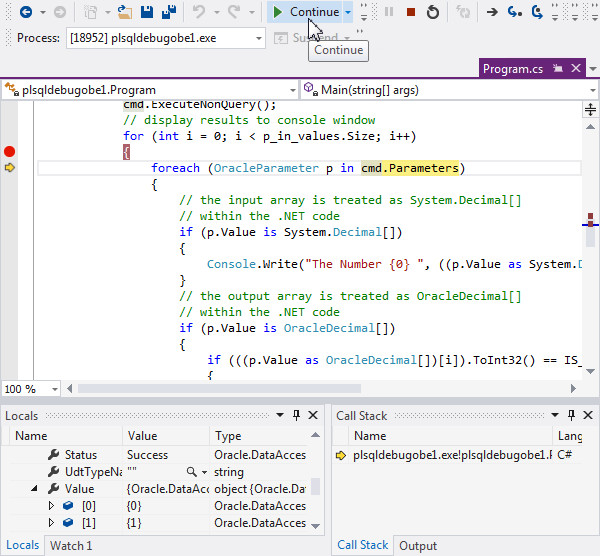The width and height of the screenshot is (600, 556).
Task: Click the Break All pause icon
Action: pyautogui.click(x=389, y=12)
